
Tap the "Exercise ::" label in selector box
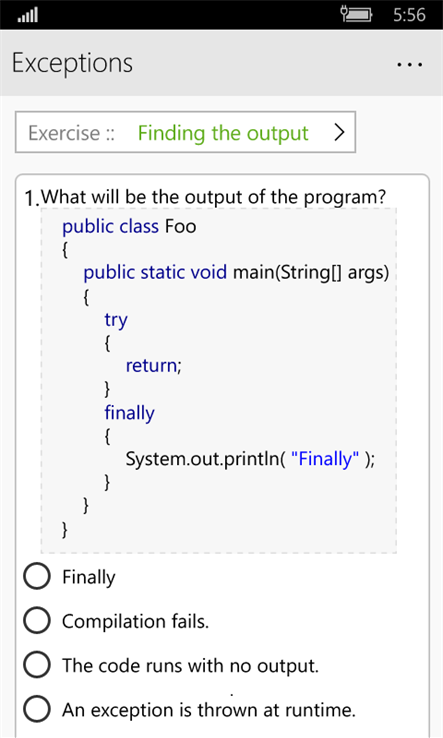click(x=71, y=133)
